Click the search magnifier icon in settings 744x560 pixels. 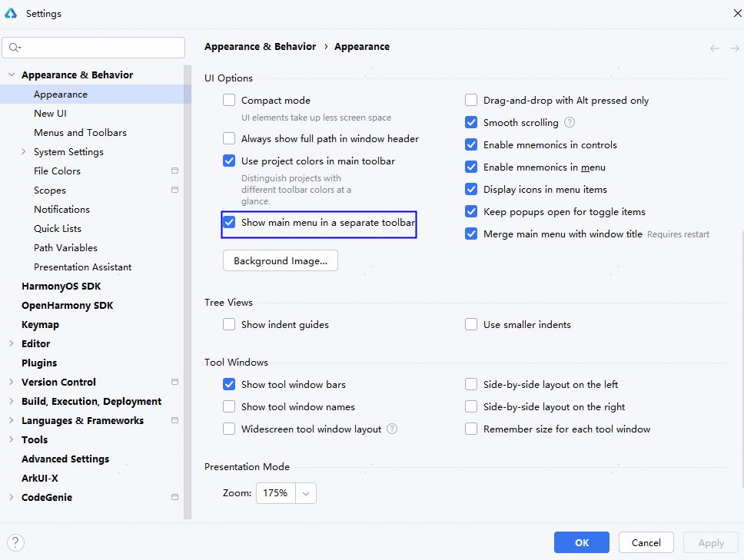(x=14, y=48)
